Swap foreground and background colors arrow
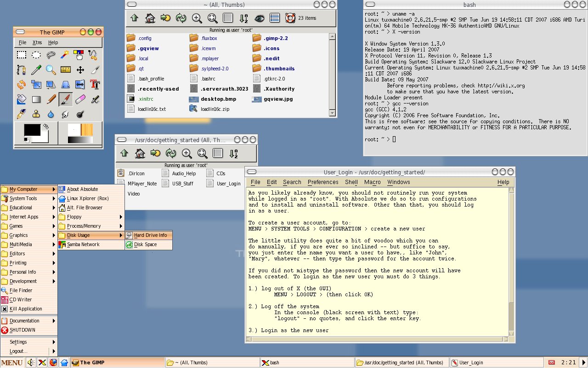Viewport: 588px width, 368px height. pyautogui.click(x=45, y=126)
